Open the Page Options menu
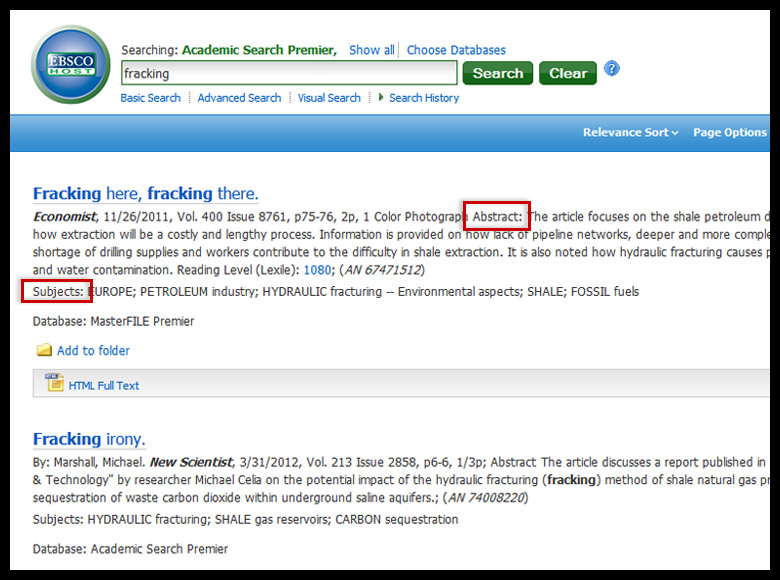The image size is (780, 580). pos(730,133)
